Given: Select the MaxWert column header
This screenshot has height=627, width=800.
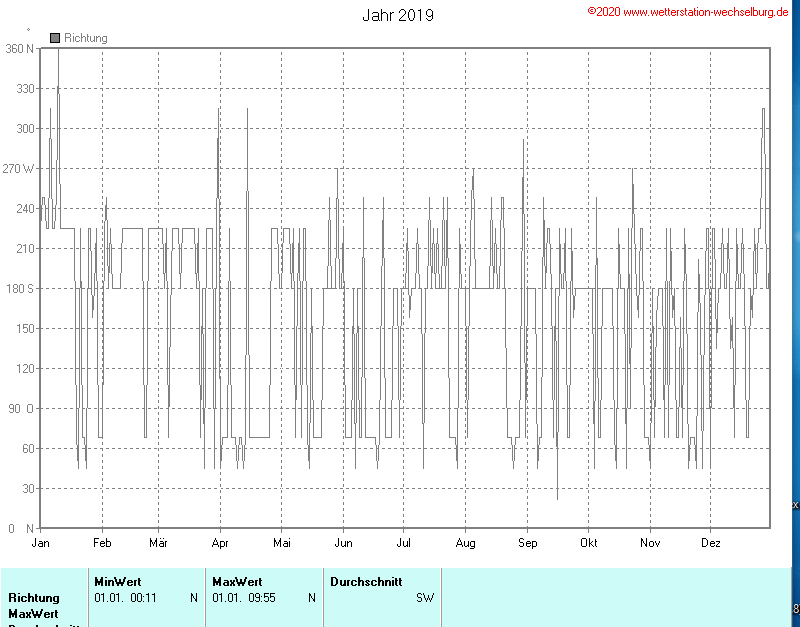Looking at the screenshot, I should coord(236,582).
